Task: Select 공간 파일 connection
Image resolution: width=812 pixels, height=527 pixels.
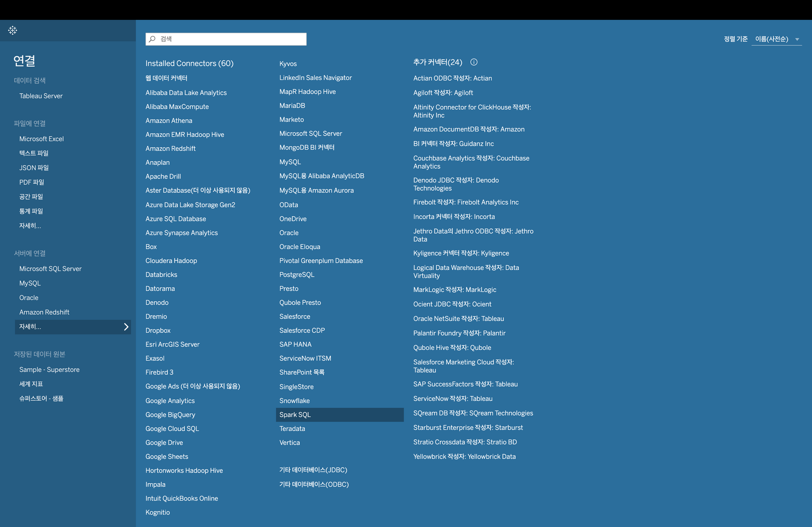Action: [x=31, y=197]
